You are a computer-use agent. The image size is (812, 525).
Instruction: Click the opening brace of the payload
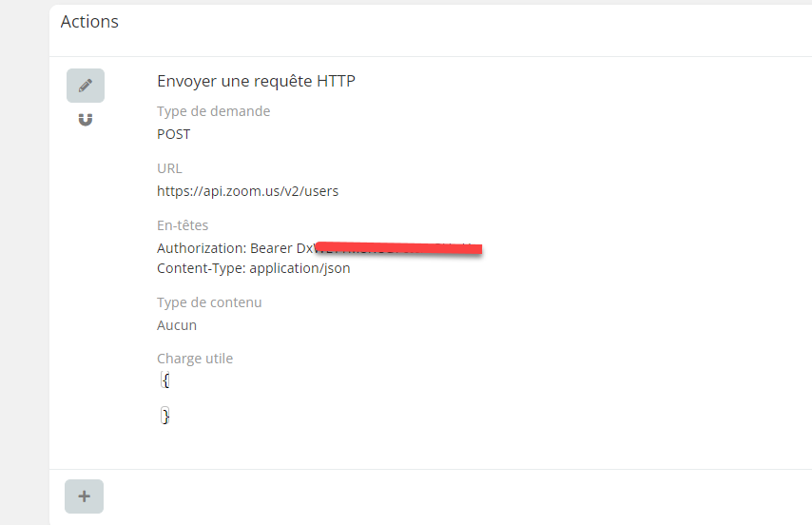click(165, 380)
